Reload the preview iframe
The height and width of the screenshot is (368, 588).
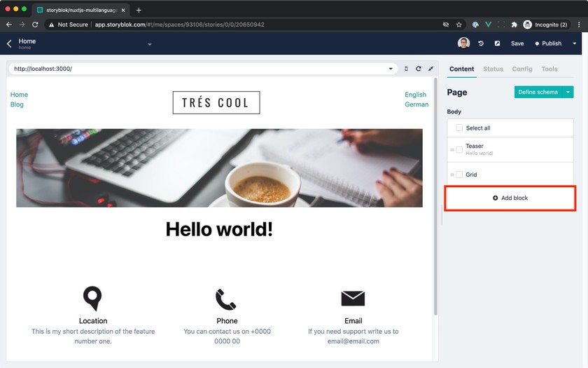coord(419,69)
